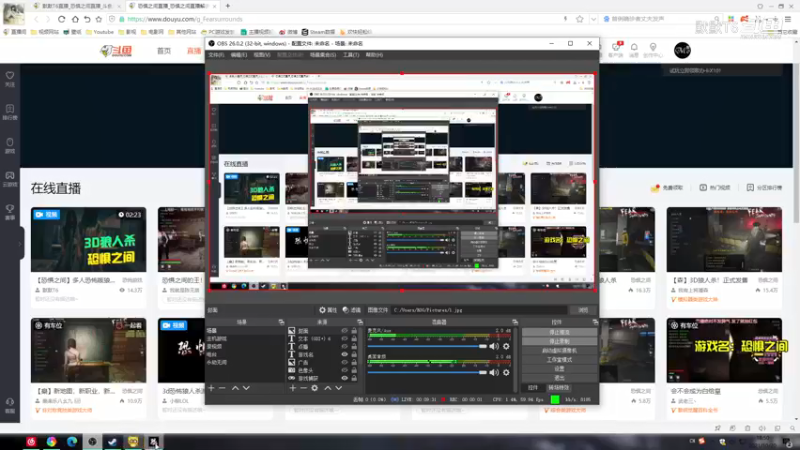Open OBS 场景集合(S) menu
This screenshot has width=800, height=450.
pyautogui.click(x=322, y=55)
